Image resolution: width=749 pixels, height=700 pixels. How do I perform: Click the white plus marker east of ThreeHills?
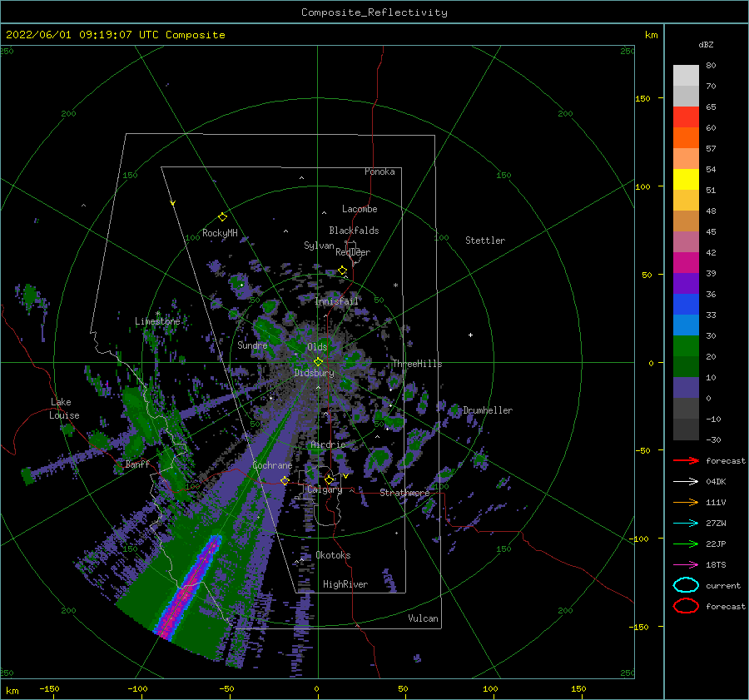coord(470,335)
